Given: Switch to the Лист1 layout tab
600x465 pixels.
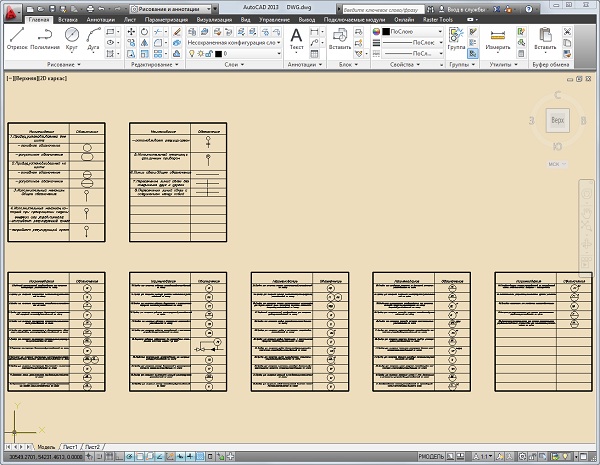Looking at the screenshot, I should click(70, 446).
